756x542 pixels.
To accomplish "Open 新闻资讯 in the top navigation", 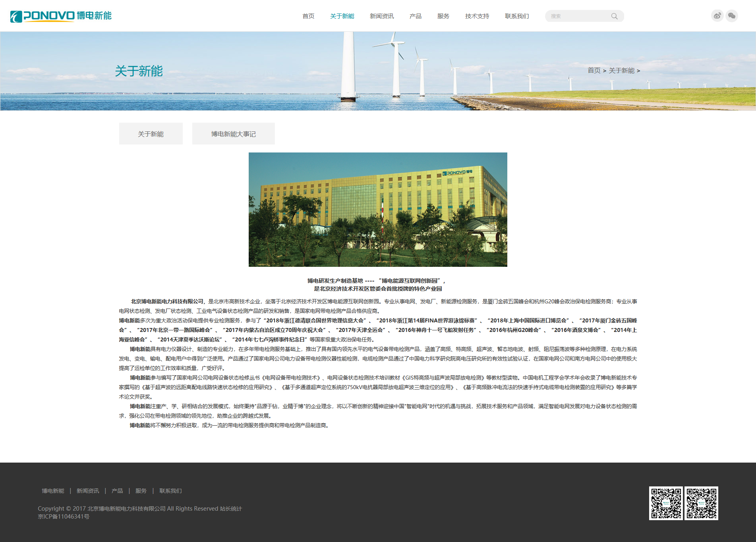I will tap(382, 16).
